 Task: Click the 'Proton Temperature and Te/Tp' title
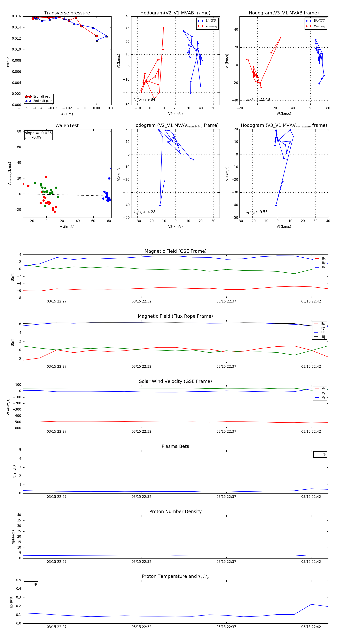click(x=175, y=576)
